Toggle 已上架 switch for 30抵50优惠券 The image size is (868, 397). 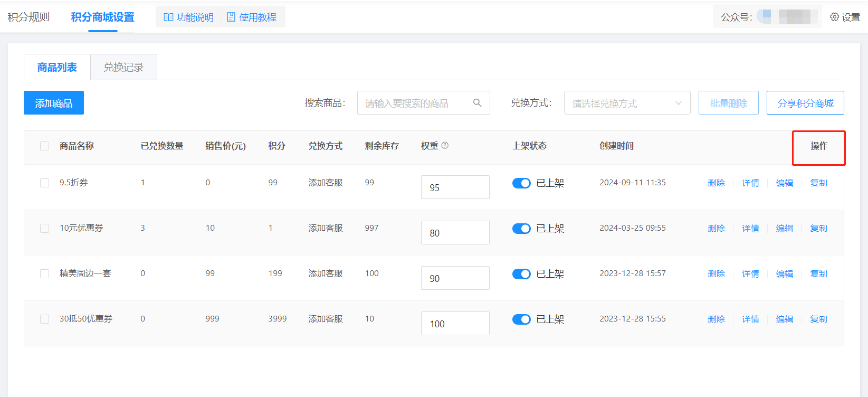(x=521, y=319)
